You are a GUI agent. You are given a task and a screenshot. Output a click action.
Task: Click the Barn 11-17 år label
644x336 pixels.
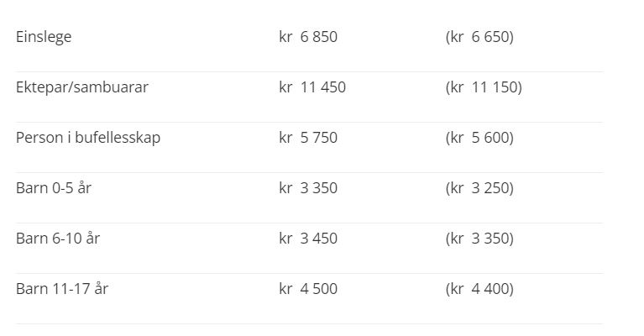(62, 289)
